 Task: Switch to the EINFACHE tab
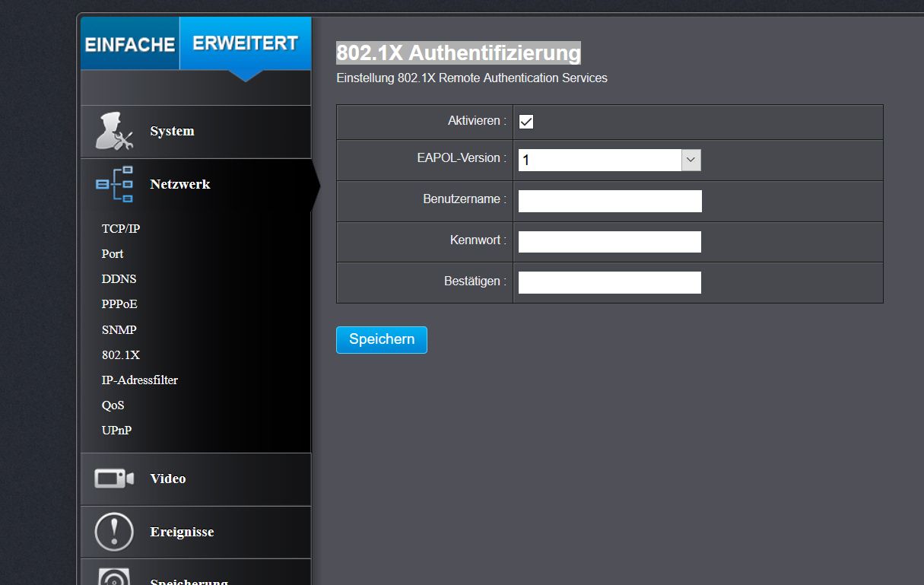(130, 44)
